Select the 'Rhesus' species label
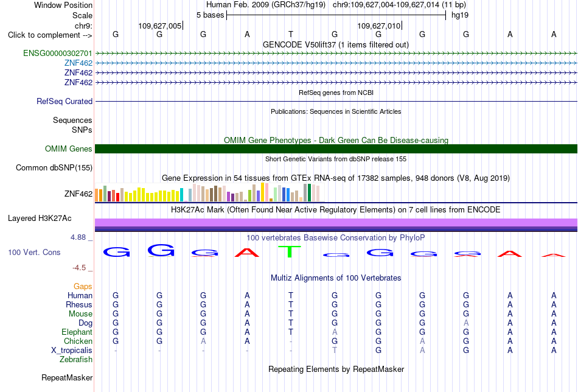 (78, 304)
